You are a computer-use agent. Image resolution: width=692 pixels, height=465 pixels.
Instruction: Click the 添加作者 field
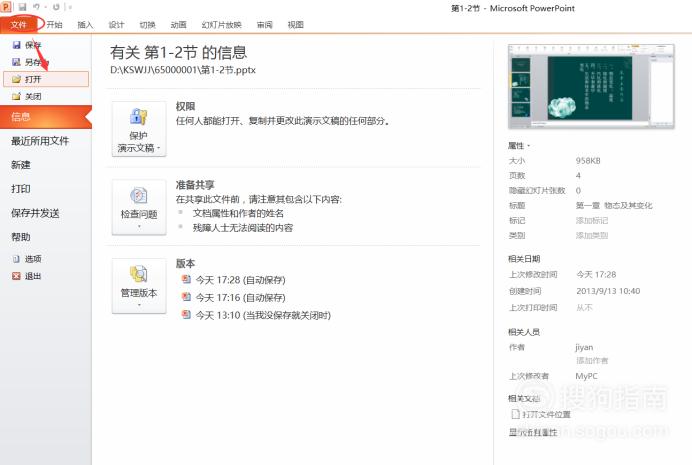(592, 360)
